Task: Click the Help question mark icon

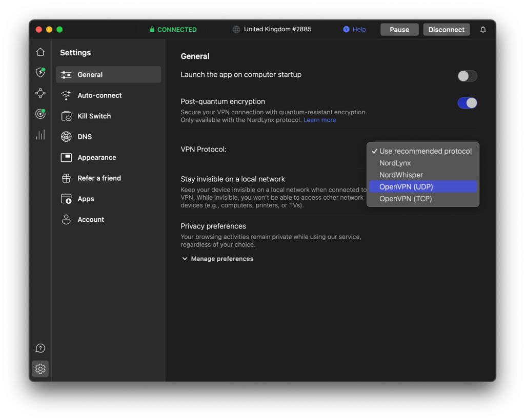Action: tap(346, 29)
